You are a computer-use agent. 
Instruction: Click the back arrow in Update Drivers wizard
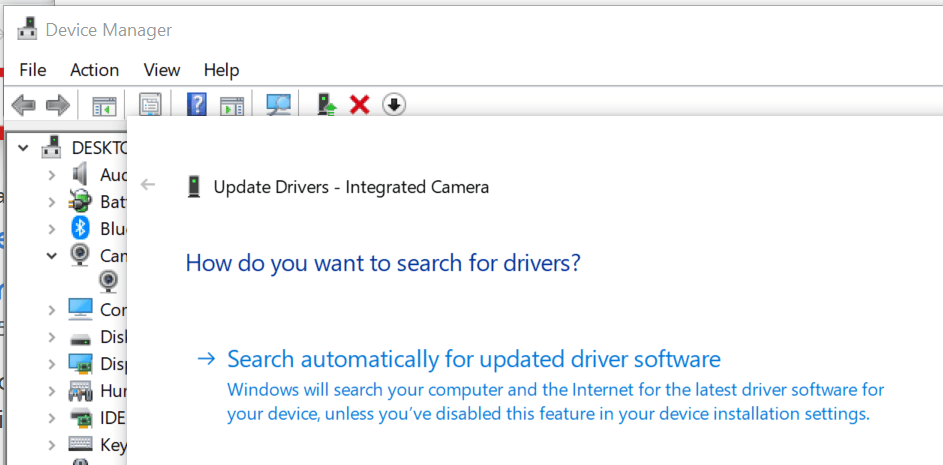(x=149, y=185)
